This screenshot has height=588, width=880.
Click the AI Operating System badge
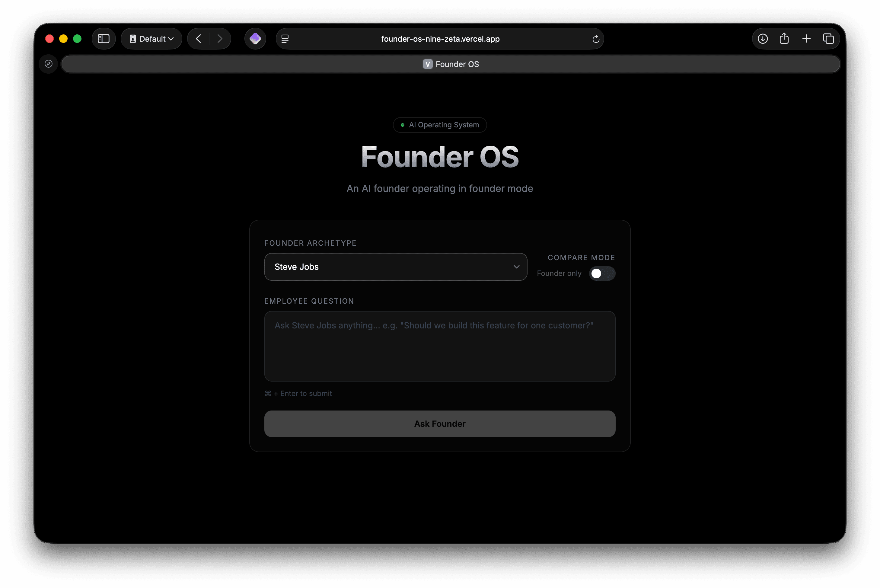440,125
